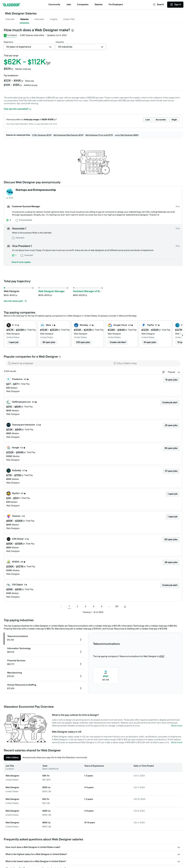Viewport: 186px width, 868px height.
Task: Click the Search magnifier icon in header
Action: click(x=154, y=5)
